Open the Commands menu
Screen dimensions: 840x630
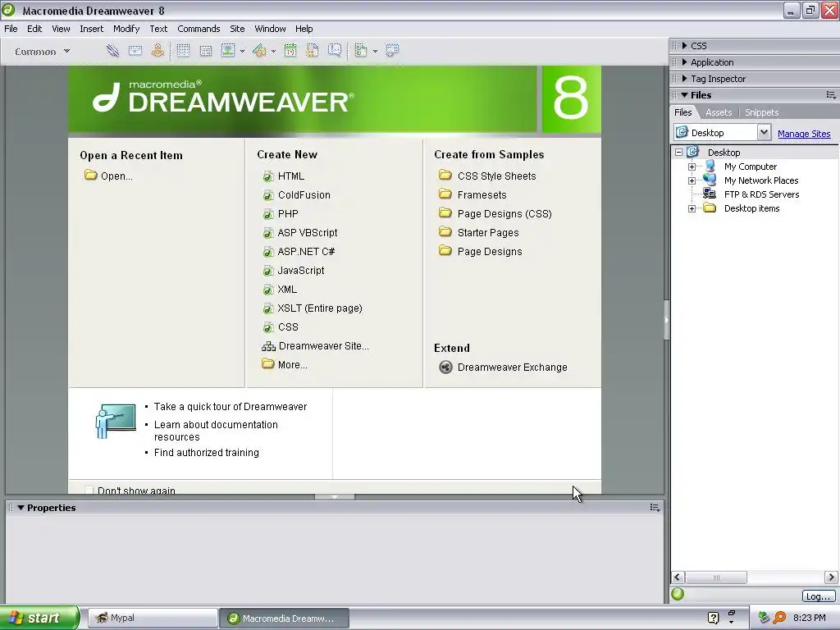(x=199, y=29)
